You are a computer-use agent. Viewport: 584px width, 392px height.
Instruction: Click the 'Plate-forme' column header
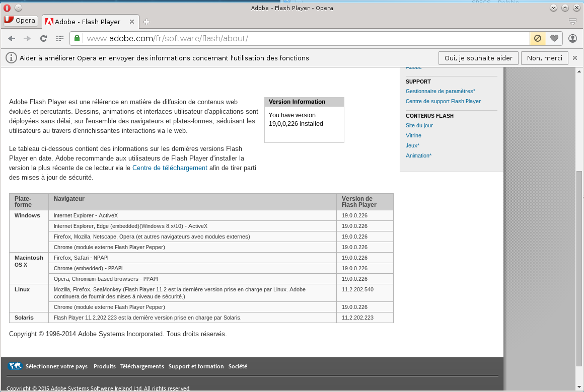pyautogui.click(x=29, y=202)
